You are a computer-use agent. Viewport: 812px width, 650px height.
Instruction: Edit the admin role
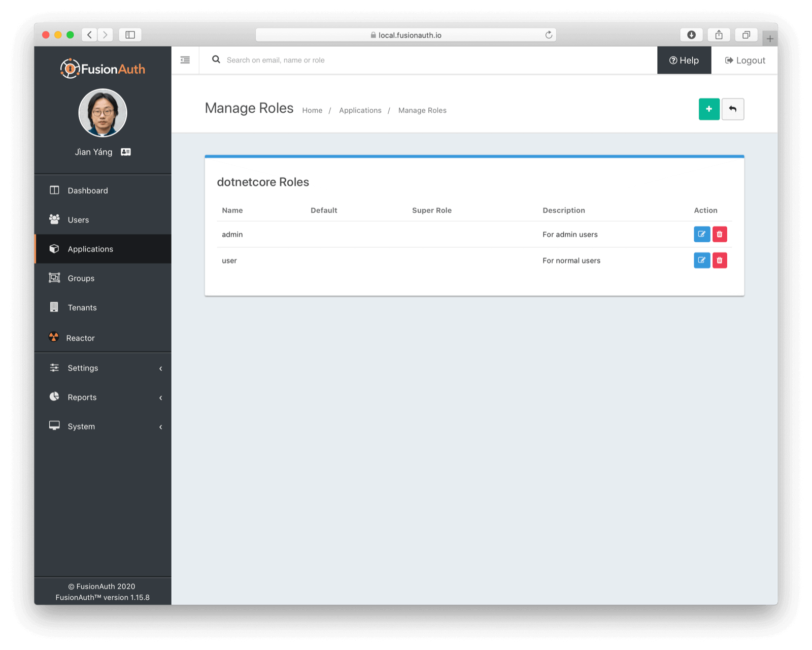(701, 234)
